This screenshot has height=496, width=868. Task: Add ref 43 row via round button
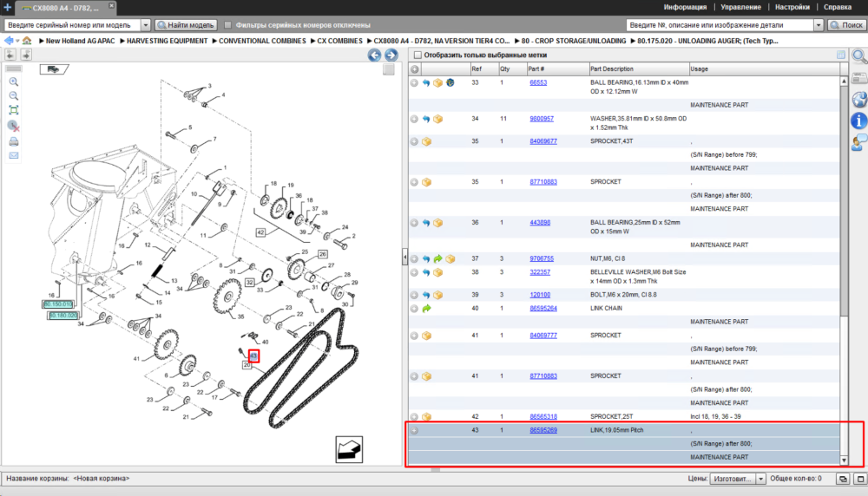click(x=414, y=430)
